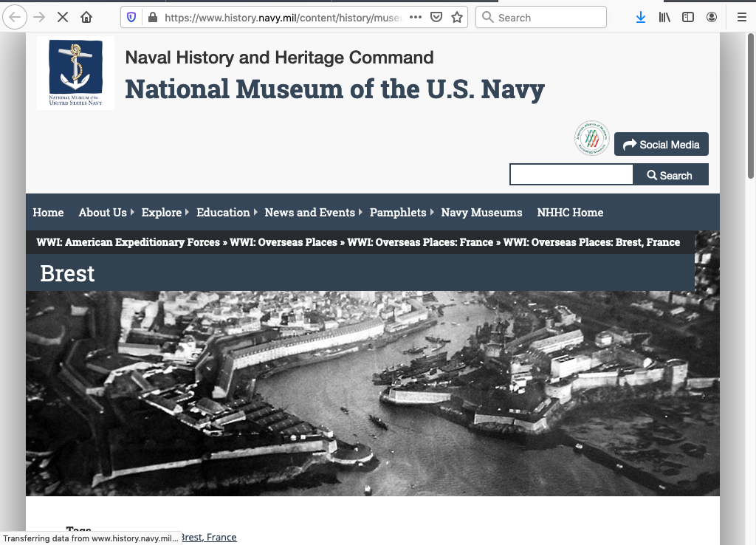Open page actions three-dot menu

click(x=416, y=17)
